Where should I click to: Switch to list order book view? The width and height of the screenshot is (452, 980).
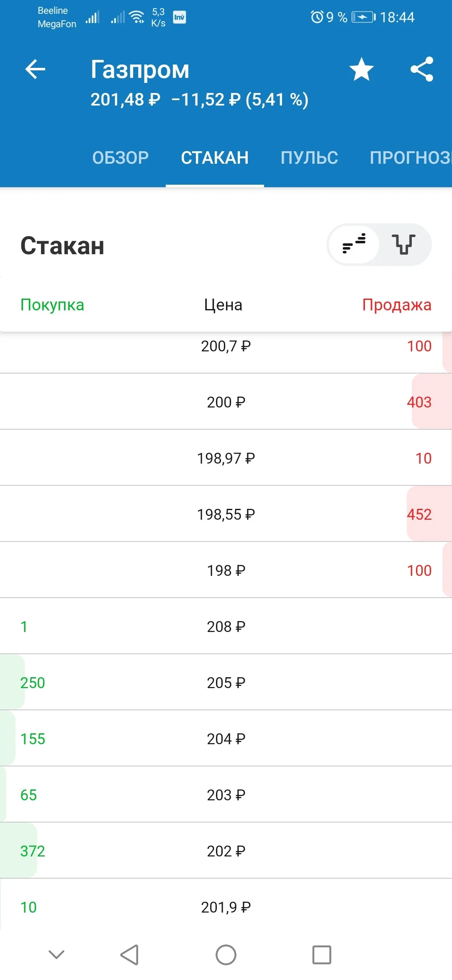click(x=354, y=244)
